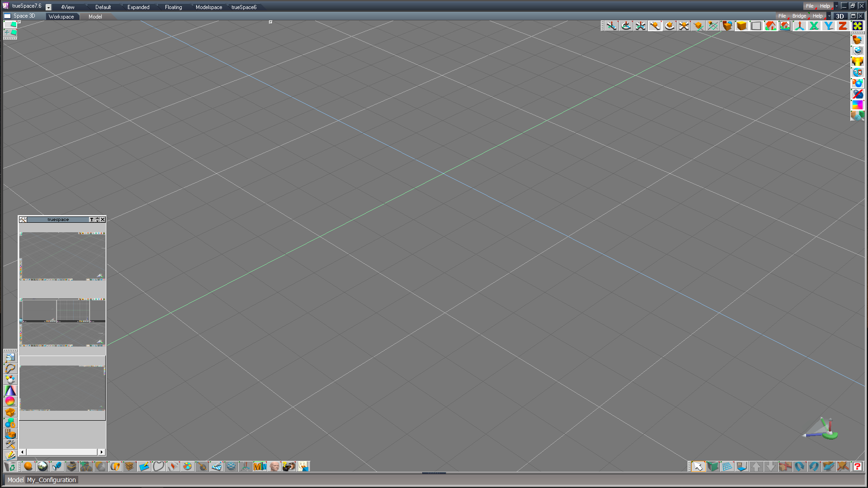This screenshot has width=868, height=488.
Task: Toggle the red-slashed spheres icon
Action: pos(857,94)
